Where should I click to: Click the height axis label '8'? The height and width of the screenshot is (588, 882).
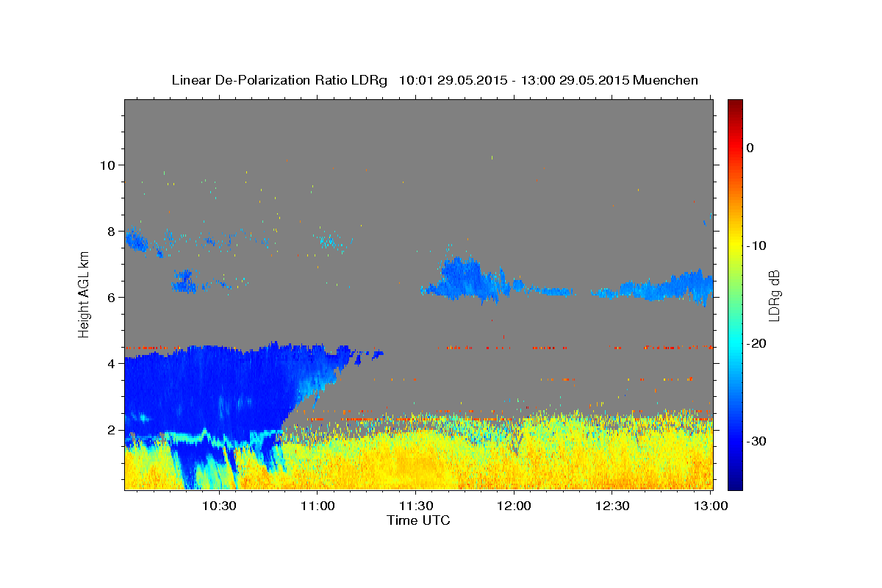[x=112, y=231]
